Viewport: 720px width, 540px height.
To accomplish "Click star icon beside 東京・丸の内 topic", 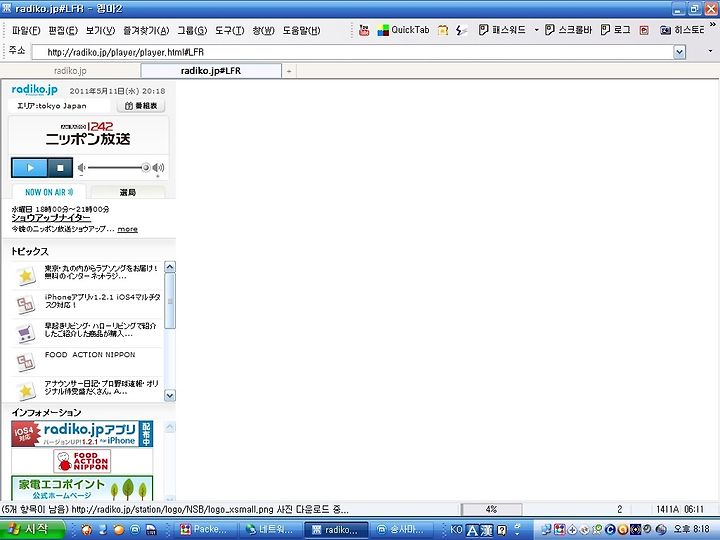I will coord(26,276).
